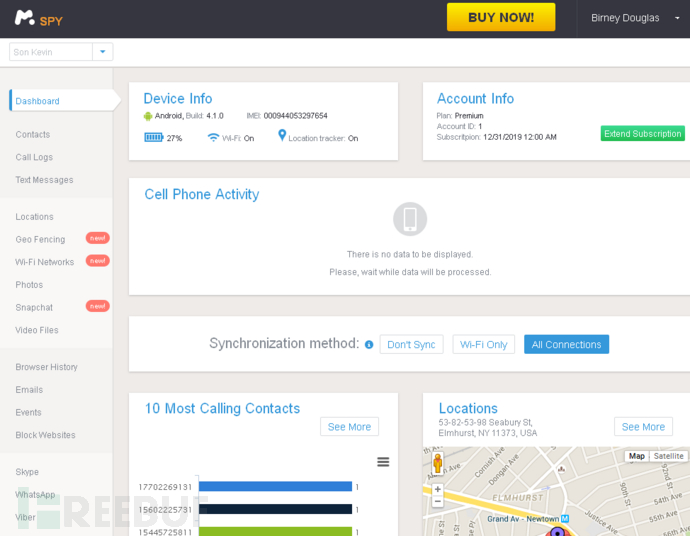Click the battery percentage 27%
The image size is (690, 536).
tap(174, 138)
